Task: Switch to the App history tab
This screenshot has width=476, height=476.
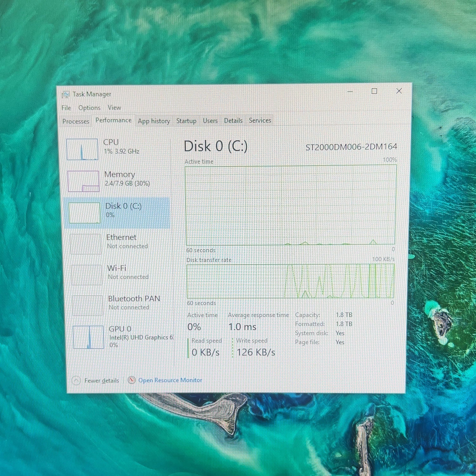Action: click(154, 121)
